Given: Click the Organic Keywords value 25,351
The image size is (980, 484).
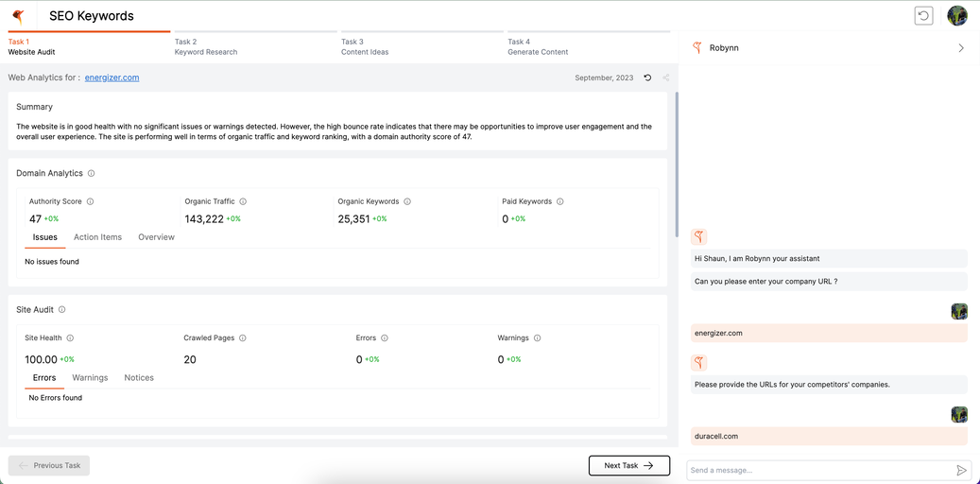Looking at the screenshot, I should click(x=353, y=219).
